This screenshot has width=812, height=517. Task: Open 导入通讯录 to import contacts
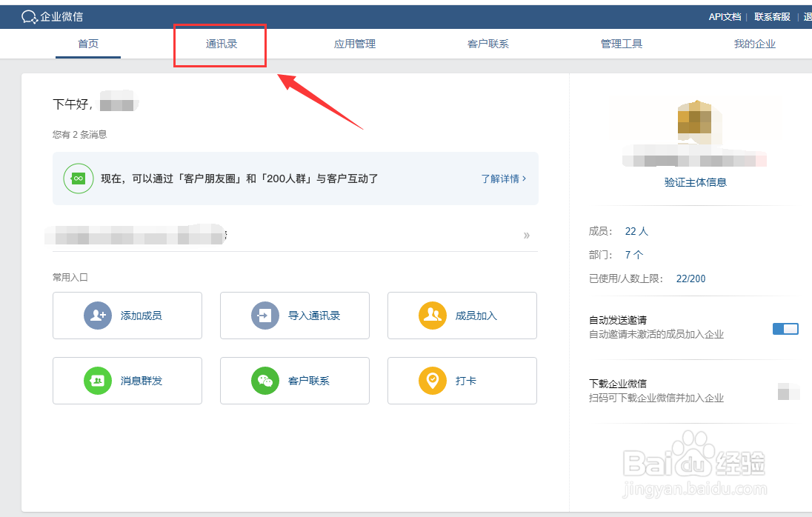(x=264, y=315)
